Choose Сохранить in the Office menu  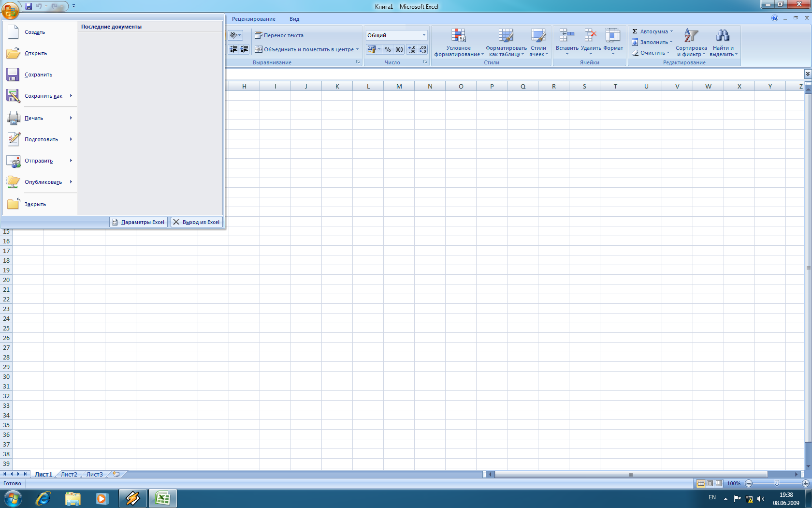(40, 75)
